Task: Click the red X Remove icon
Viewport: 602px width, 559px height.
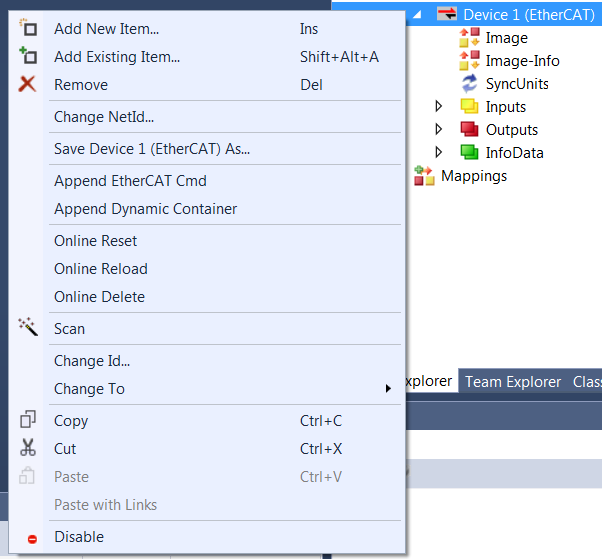Action: point(27,84)
